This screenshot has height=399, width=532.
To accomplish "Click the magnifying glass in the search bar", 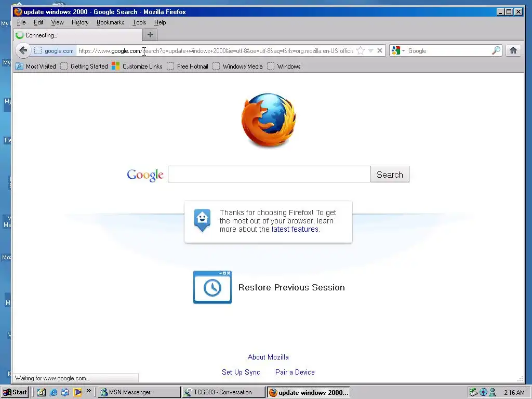I will [496, 51].
